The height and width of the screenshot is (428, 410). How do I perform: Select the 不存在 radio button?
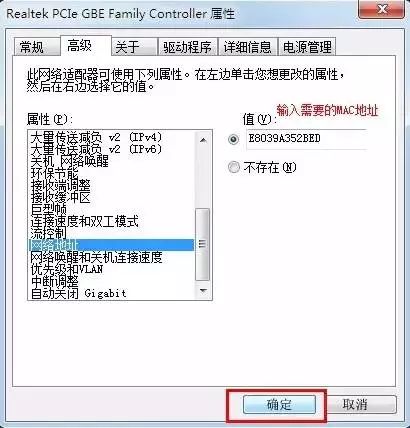click(234, 167)
